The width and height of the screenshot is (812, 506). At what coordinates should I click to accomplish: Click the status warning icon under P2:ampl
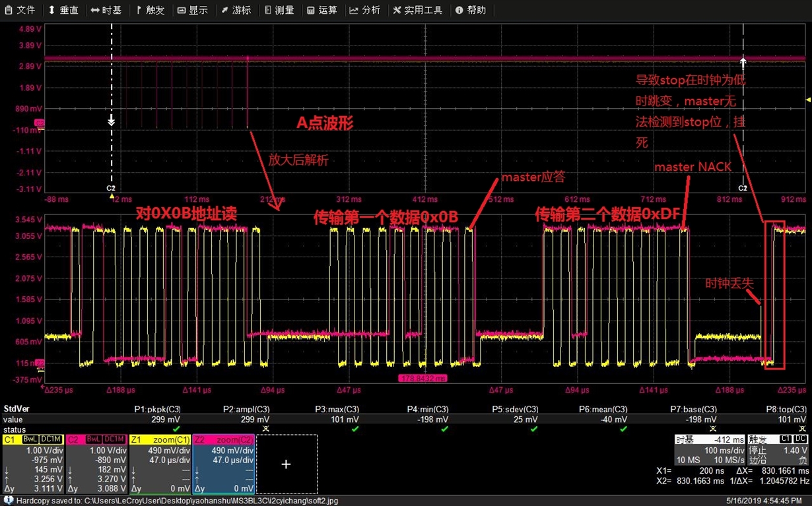click(x=265, y=429)
